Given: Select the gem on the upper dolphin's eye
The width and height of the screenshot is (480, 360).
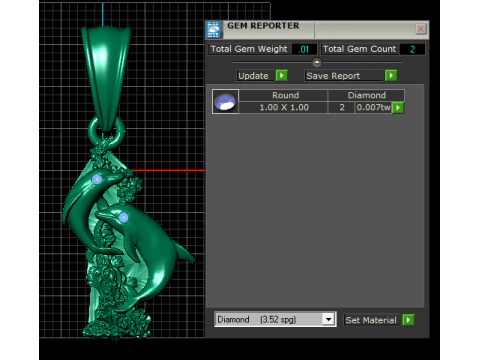Looking at the screenshot, I should (x=97, y=179).
